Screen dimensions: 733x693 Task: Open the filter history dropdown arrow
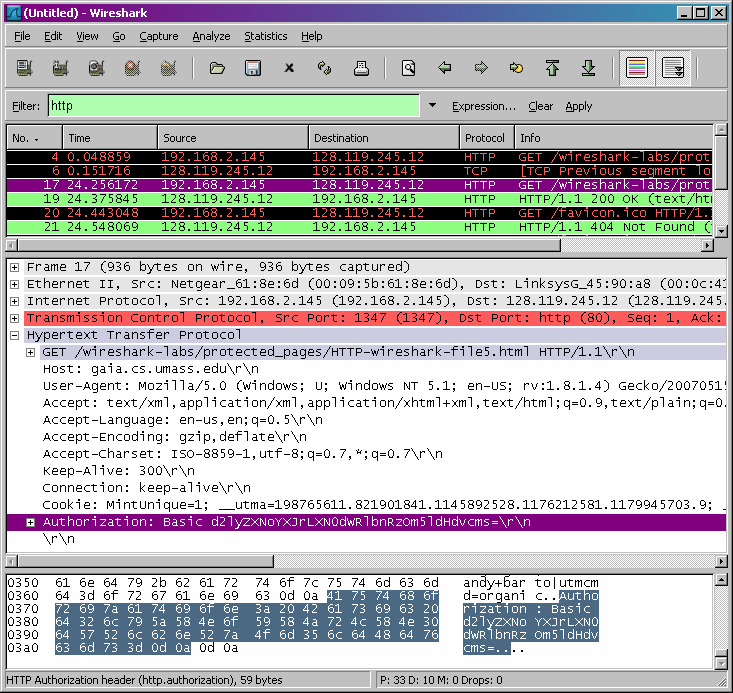[x=432, y=106]
